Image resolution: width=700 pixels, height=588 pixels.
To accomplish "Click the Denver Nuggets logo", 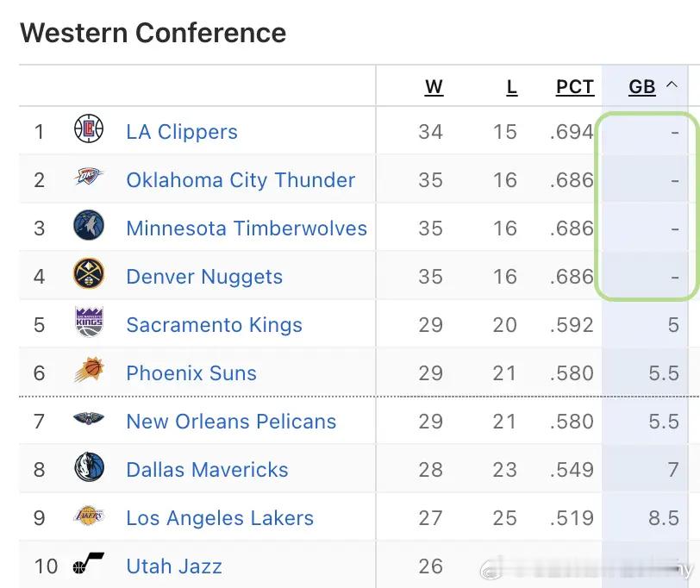I will click(x=89, y=275).
